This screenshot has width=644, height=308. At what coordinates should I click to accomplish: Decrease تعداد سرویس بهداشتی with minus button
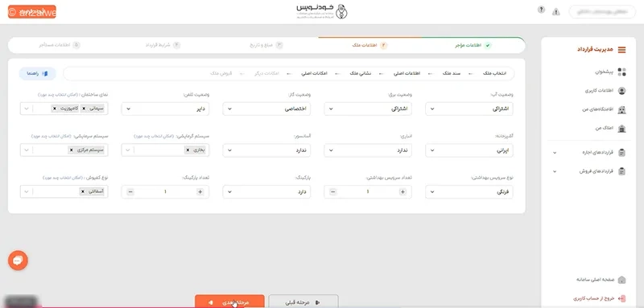(333, 191)
